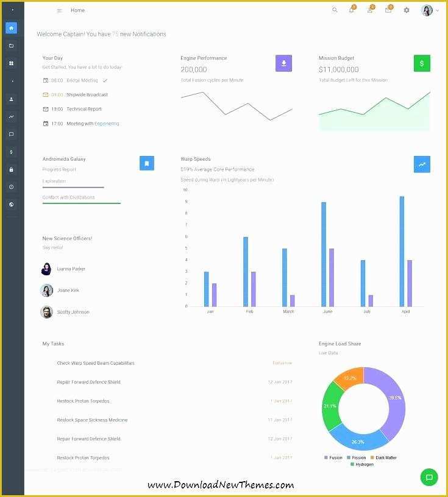The image size is (448, 497).
Task: Open the globe icon in sidebar
Action: click(12, 205)
